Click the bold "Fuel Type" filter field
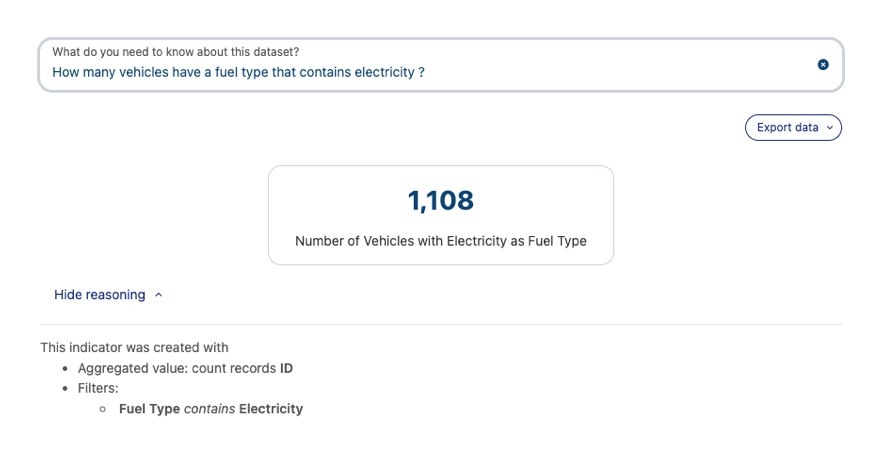This screenshot has width=888, height=463. 149,409
